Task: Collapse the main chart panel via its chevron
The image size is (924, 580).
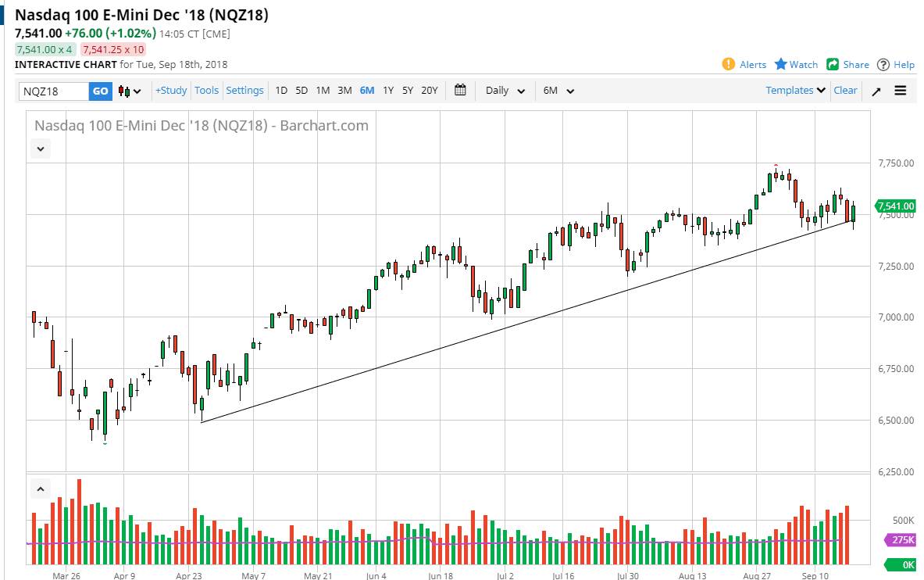Action: [x=40, y=149]
